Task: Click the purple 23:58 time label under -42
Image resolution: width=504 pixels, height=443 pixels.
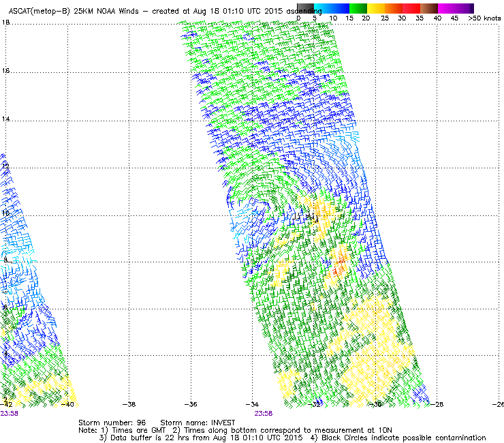Action: click(x=10, y=413)
